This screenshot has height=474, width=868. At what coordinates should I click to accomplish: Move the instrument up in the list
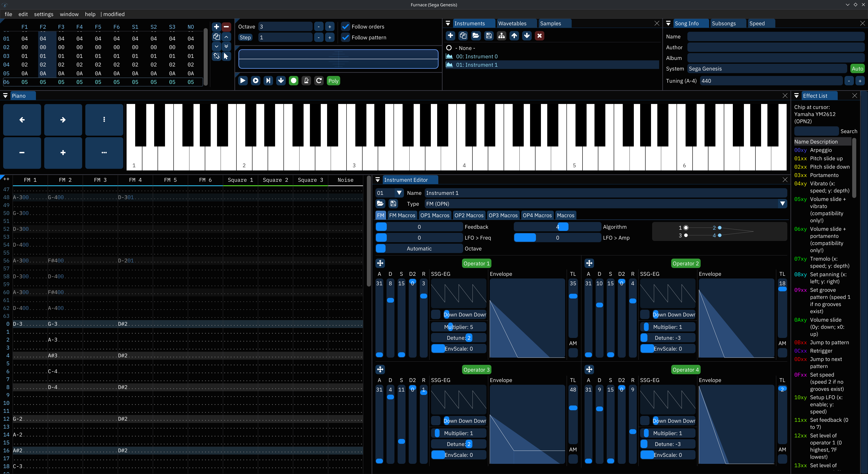point(514,36)
